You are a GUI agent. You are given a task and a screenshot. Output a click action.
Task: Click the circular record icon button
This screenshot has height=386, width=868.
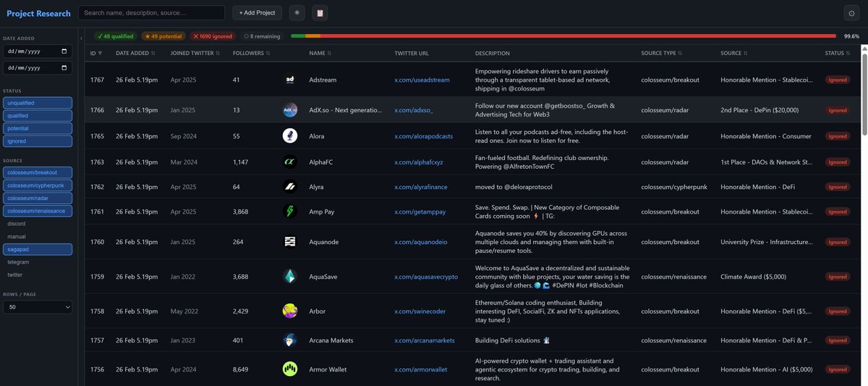click(297, 13)
